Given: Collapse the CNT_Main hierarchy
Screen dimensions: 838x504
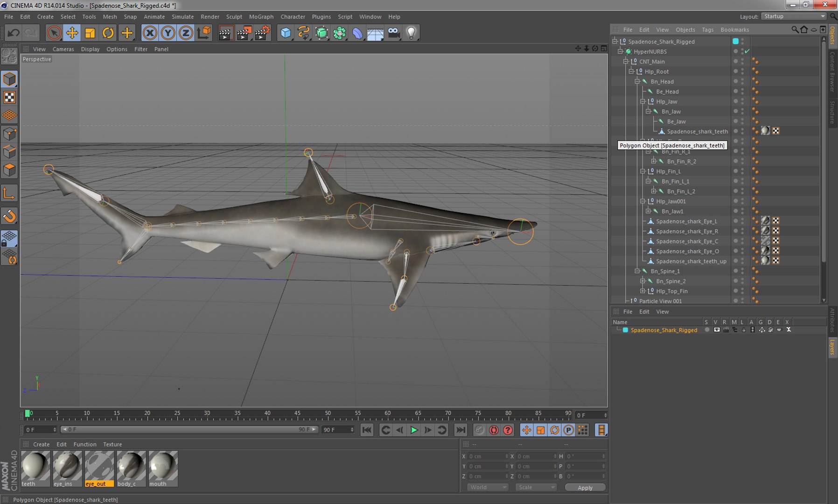Looking at the screenshot, I should (626, 61).
